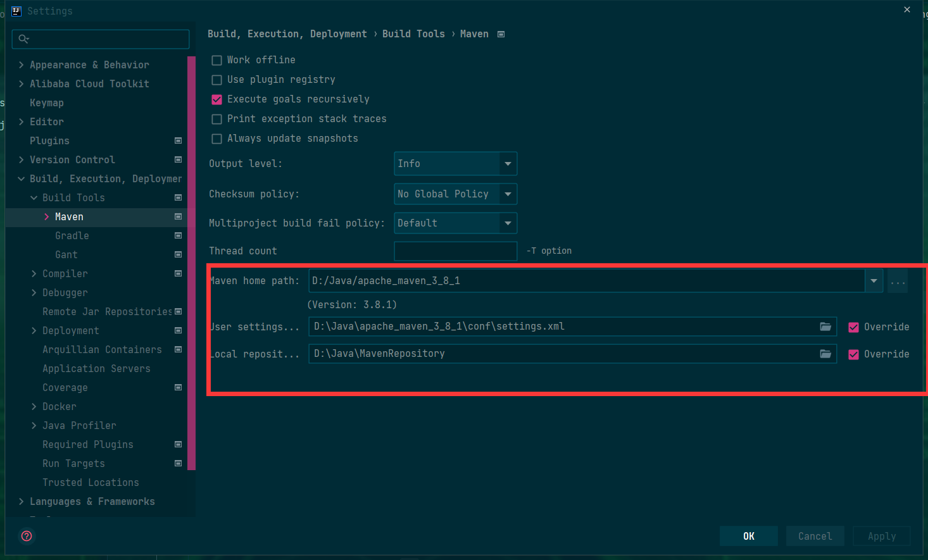Click the project-level icon on the Gradle row

[x=178, y=235]
